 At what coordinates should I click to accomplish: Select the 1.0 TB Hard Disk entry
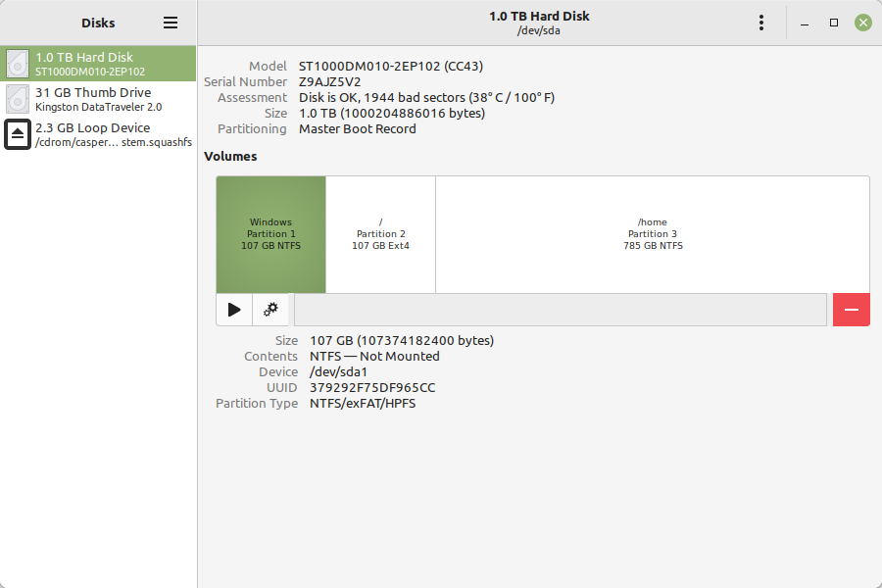point(98,64)
